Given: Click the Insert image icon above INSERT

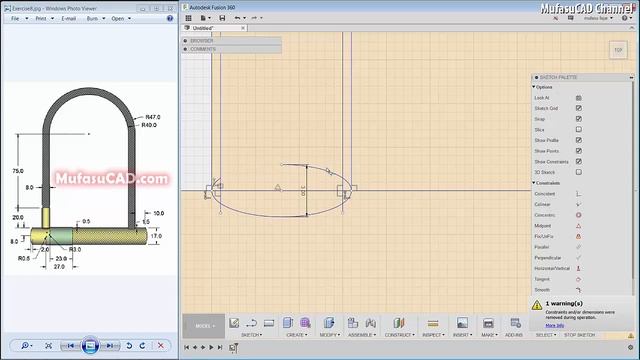Looking at the screenshot, I should coord(462,323).
